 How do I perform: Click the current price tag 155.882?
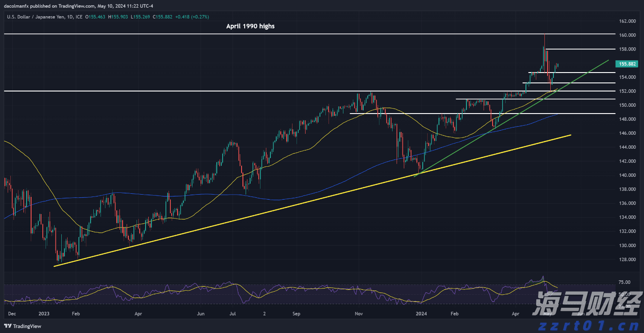pos(627,64)
